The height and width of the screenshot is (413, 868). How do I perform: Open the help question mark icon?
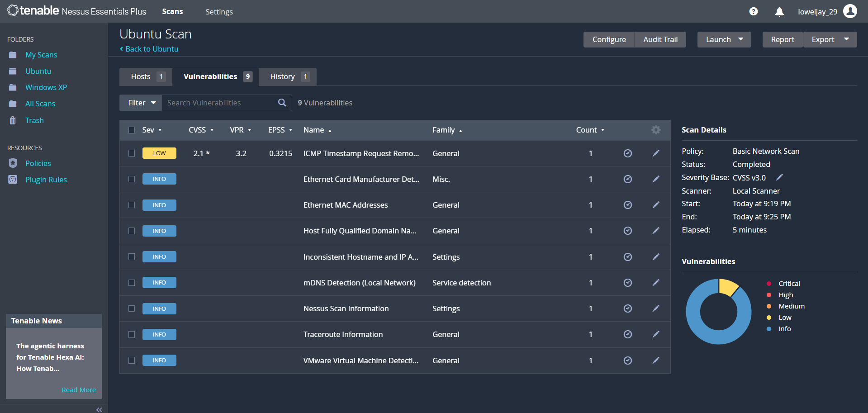(753, 11)
